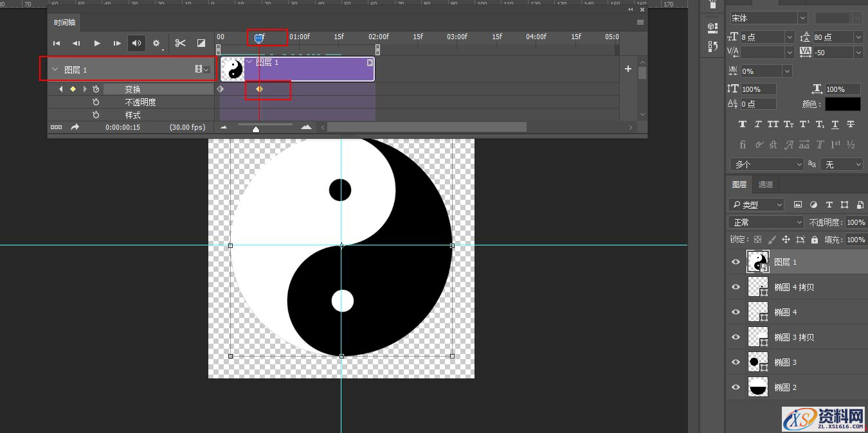Select the transition icon in timeline toolbar
The height and width of the screenshot is (433, 868).
tap(201, 44)
